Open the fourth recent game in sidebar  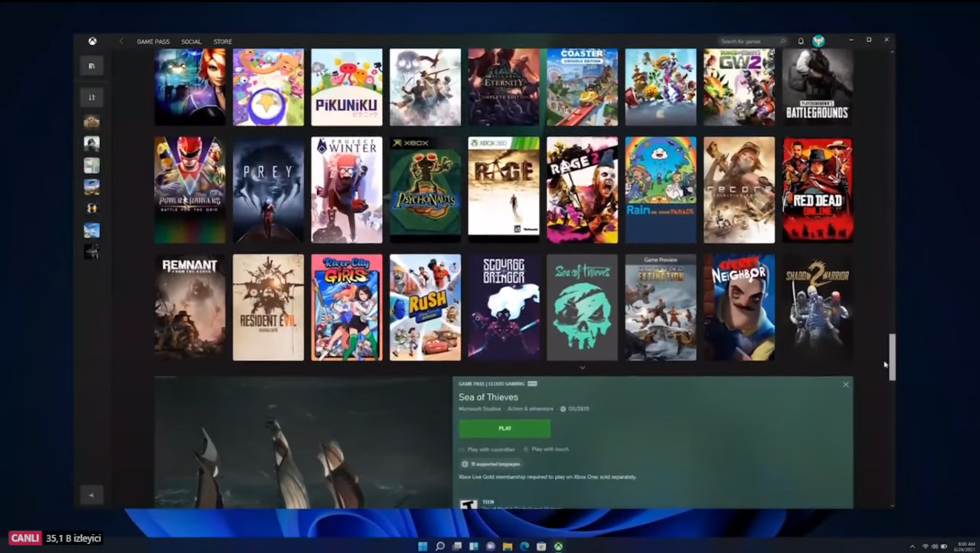point(92,186)
